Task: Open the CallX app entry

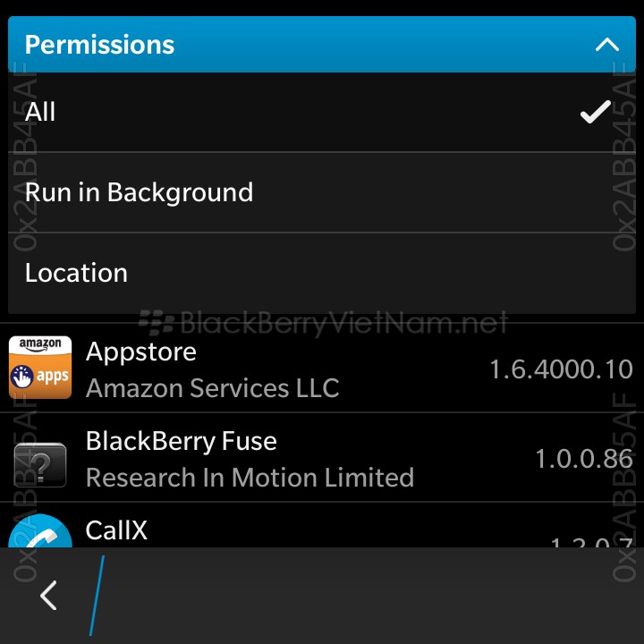Action: click(x=322, y=525)
